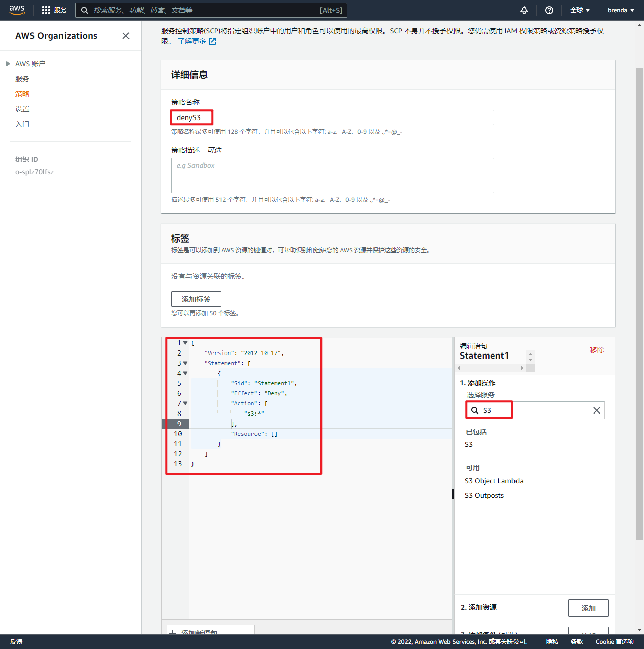
Task: Clear the S3 service search field
Action: coord(597,410)
